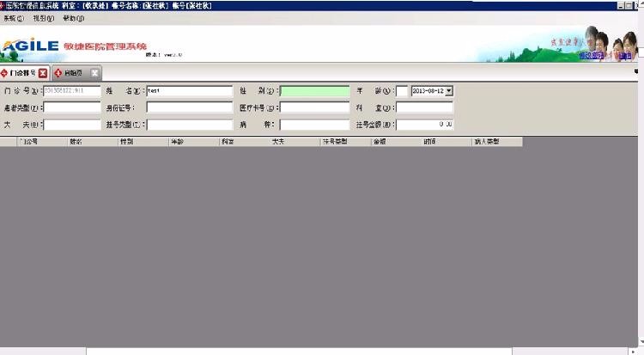Open the tab list arrow at far right

pyautogui.click(x=636, y=71)
